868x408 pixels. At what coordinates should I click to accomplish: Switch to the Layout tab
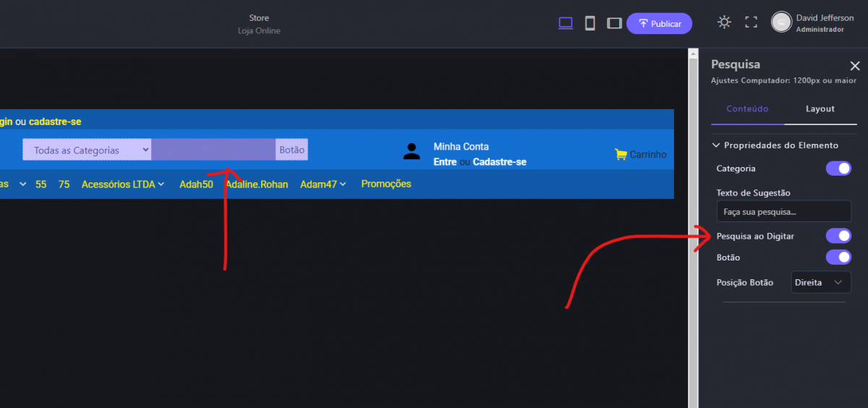(820, 109)
